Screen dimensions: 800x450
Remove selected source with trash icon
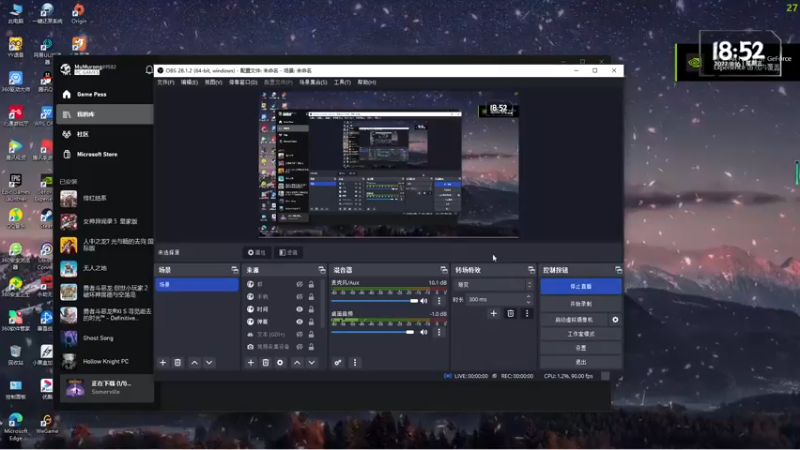265,362
